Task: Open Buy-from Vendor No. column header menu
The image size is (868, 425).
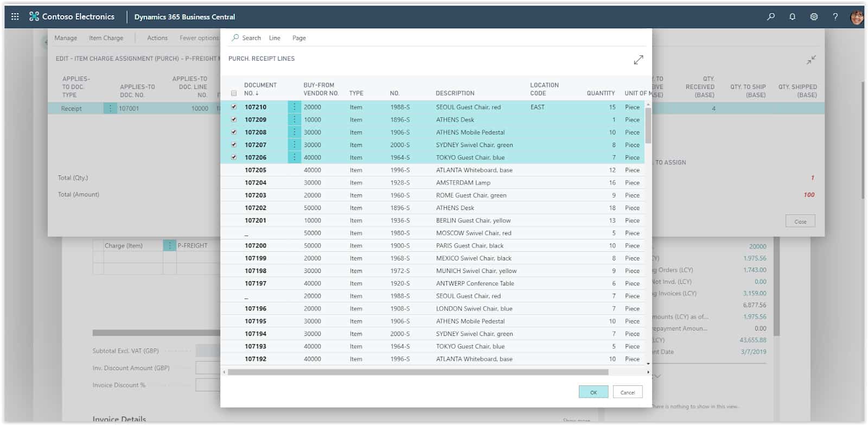Action: 321,89
